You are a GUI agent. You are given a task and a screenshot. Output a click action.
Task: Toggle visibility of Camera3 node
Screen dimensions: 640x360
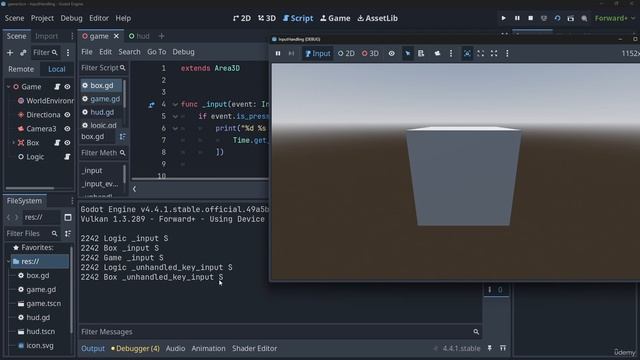click(67, 129)
